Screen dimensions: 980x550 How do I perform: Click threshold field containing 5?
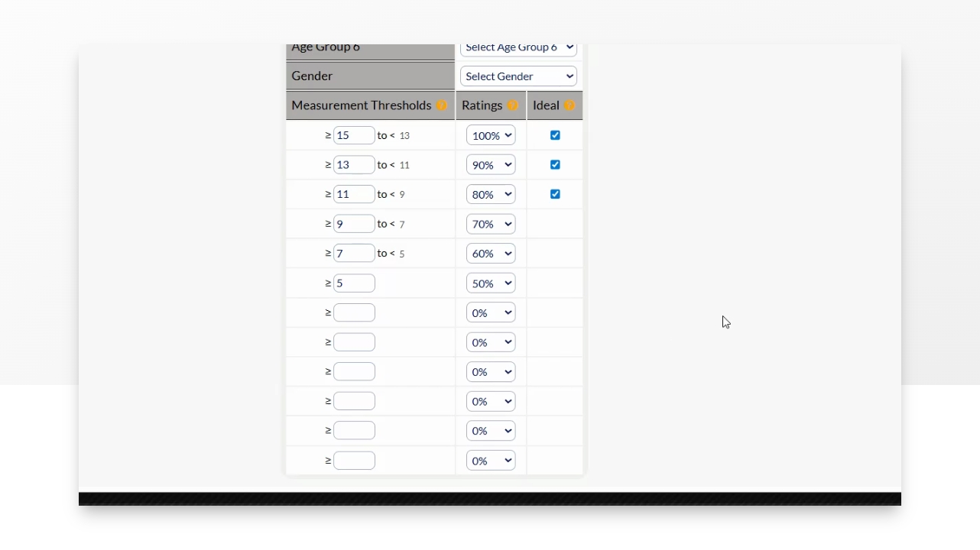354,283
